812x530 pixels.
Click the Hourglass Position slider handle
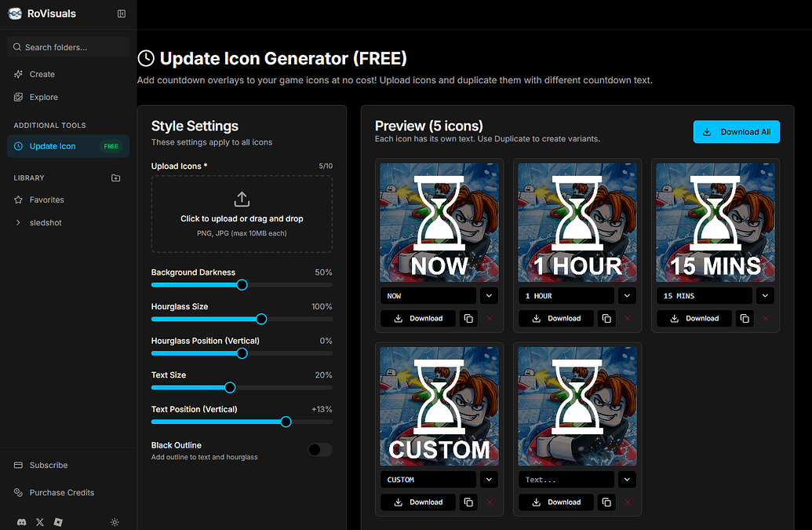(242, 353)
